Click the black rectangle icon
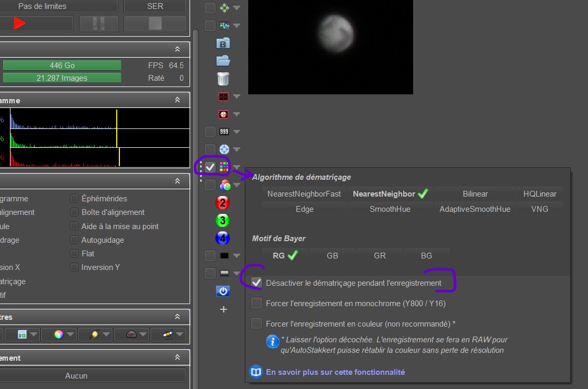Viewport: 588px width, 389px height. tap(224, 256)
